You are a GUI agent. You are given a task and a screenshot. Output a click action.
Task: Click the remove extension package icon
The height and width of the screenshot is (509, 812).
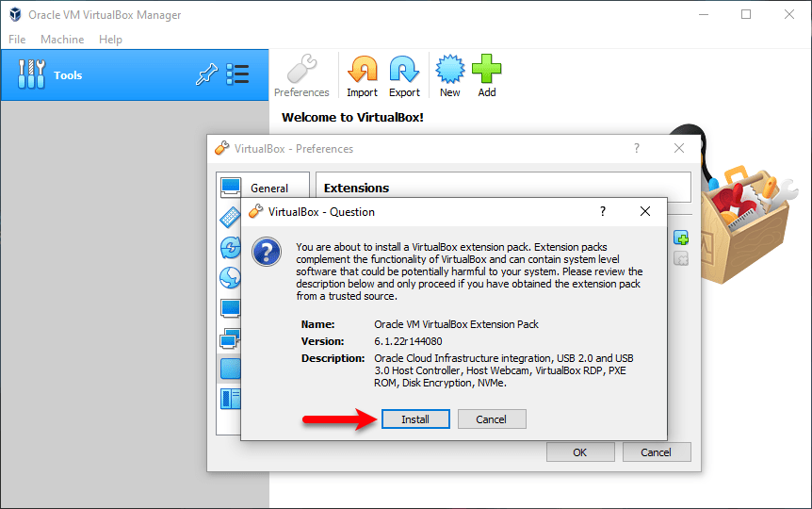[681, 258]
